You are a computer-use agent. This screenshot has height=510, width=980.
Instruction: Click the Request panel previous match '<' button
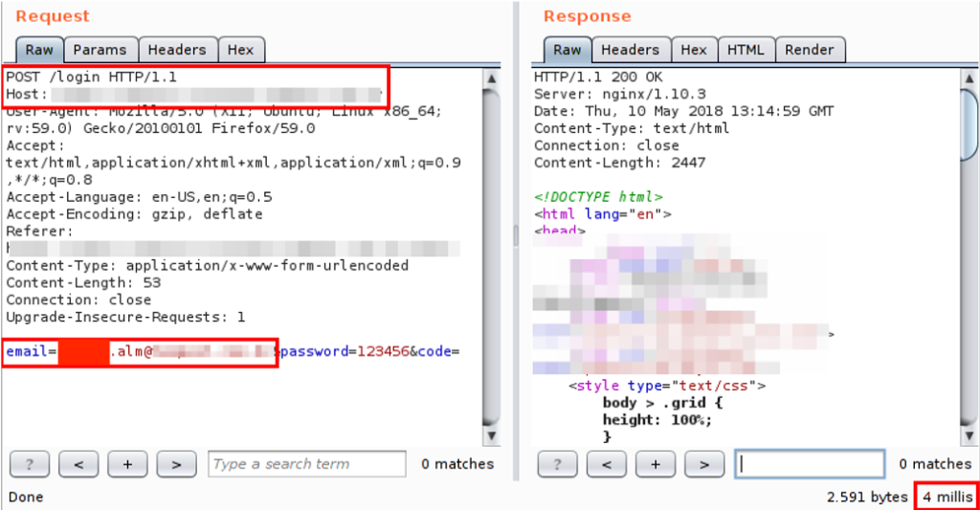pos(78,464)
